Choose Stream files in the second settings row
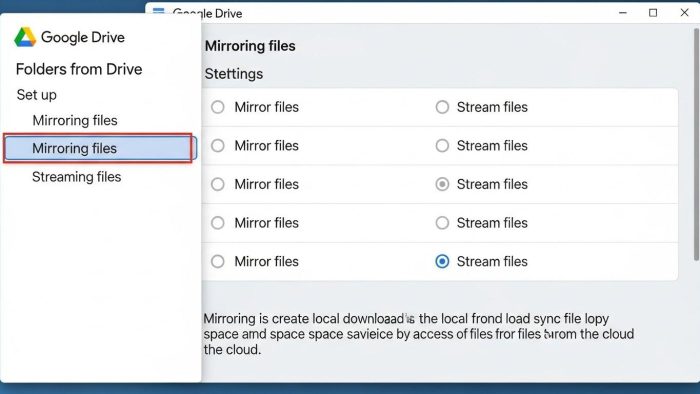This screenshot has height=394, width=700. click(442, 145)
